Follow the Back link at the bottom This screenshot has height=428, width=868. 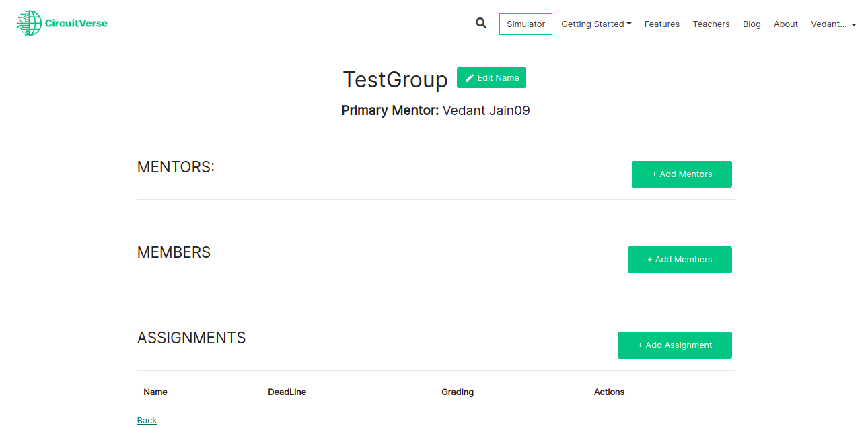click(147, 421)
